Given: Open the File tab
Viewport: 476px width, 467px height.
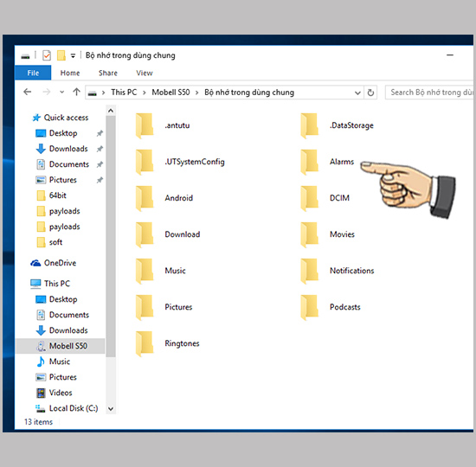Looking at the screenshot, I should [33, 74].
